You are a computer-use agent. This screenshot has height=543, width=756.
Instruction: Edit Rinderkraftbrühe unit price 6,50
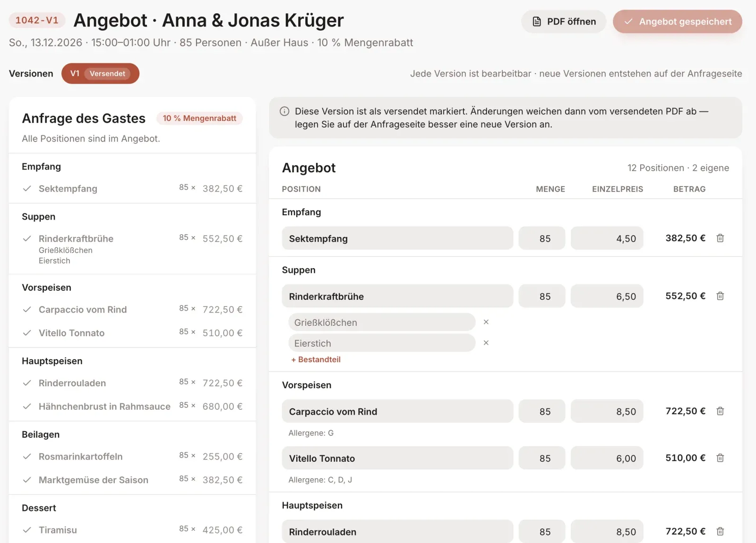coord(607,297)
